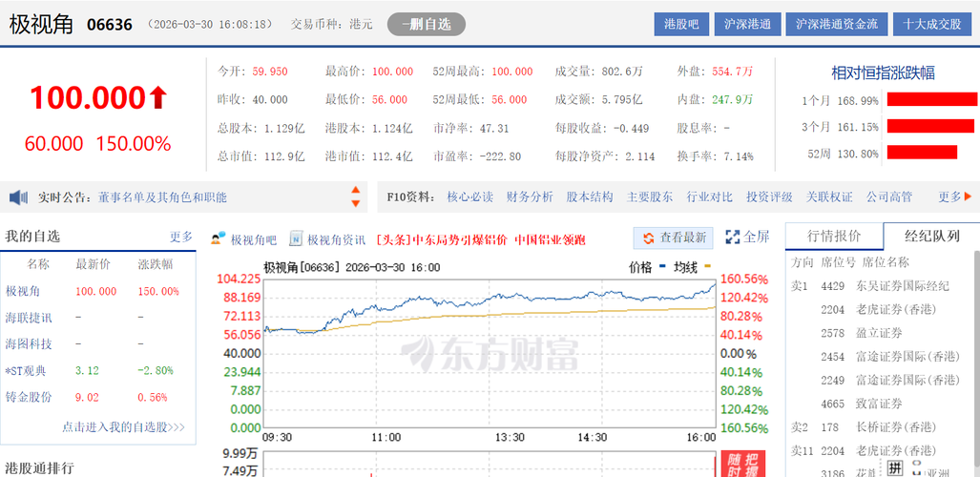Click the 52周 red performance bar
The width and height of the screenshot is (980, 477).
point(922,153)
